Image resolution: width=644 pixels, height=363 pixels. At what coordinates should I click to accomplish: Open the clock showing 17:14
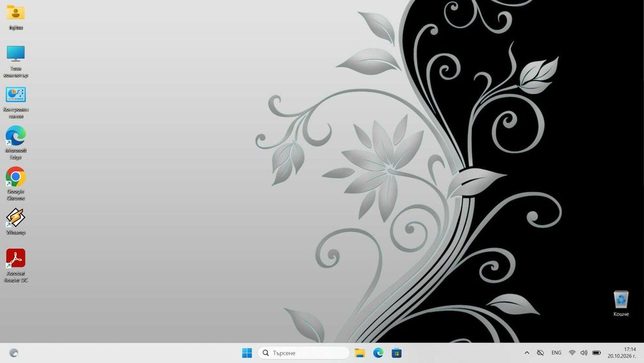click(622, 353)
